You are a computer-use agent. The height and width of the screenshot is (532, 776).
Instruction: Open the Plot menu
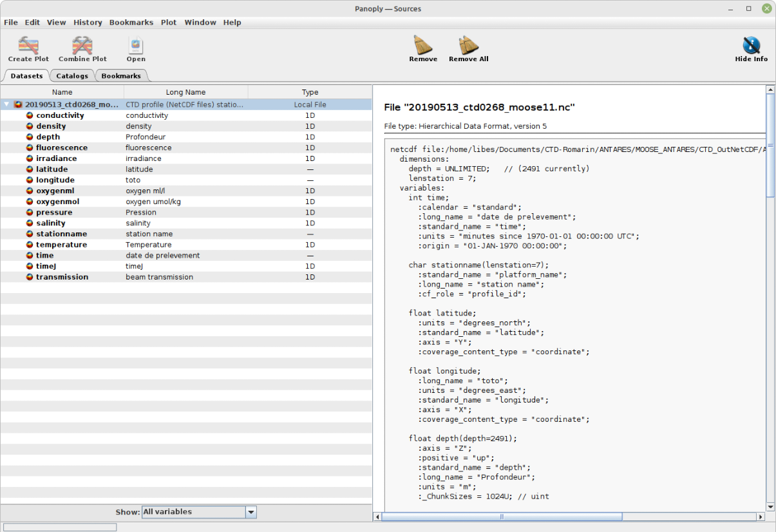tap(169, 23)
